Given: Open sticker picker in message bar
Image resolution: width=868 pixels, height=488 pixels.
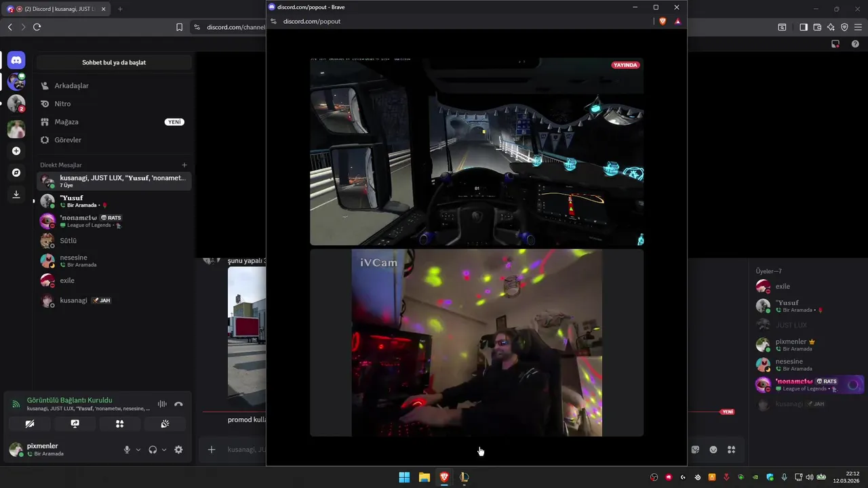Looking at the screenshot, I should click(x=695, y=449).
